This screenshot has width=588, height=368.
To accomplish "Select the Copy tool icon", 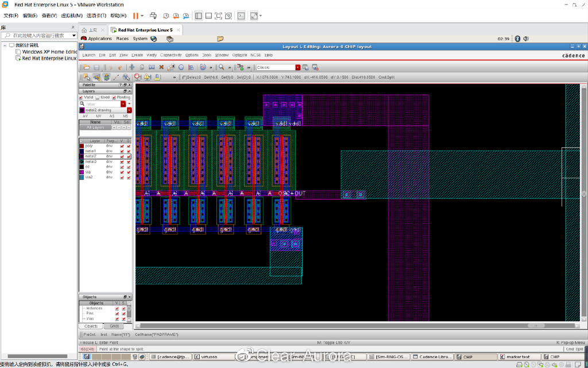I will tap(142, 67).
